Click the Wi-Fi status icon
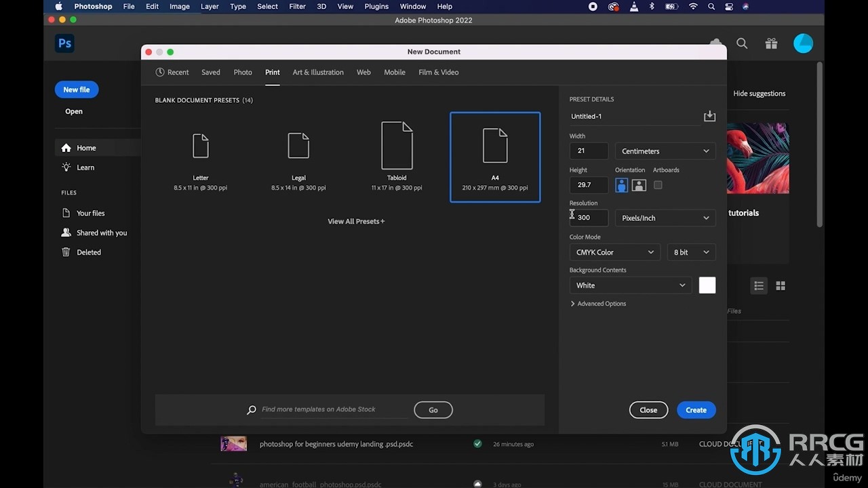The width and height of the screenshot is (868, 488). [x=693, y=6]
